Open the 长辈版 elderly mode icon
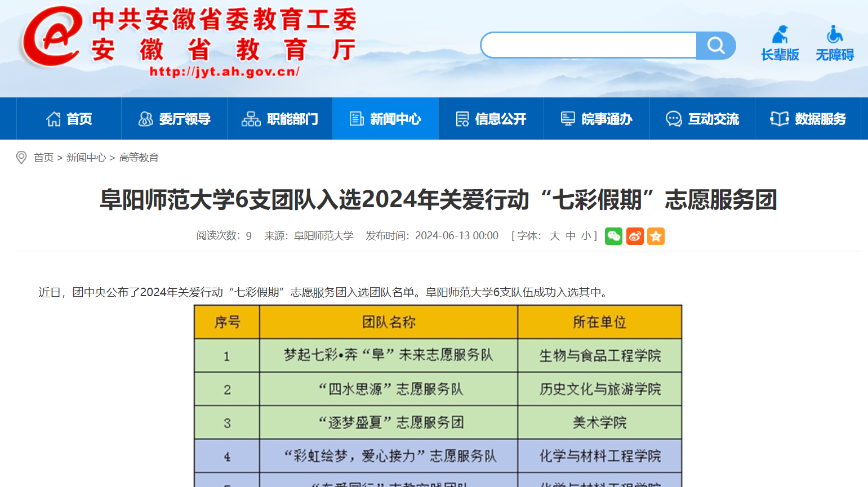Viewport: 868px width, 487px height. 780,43
